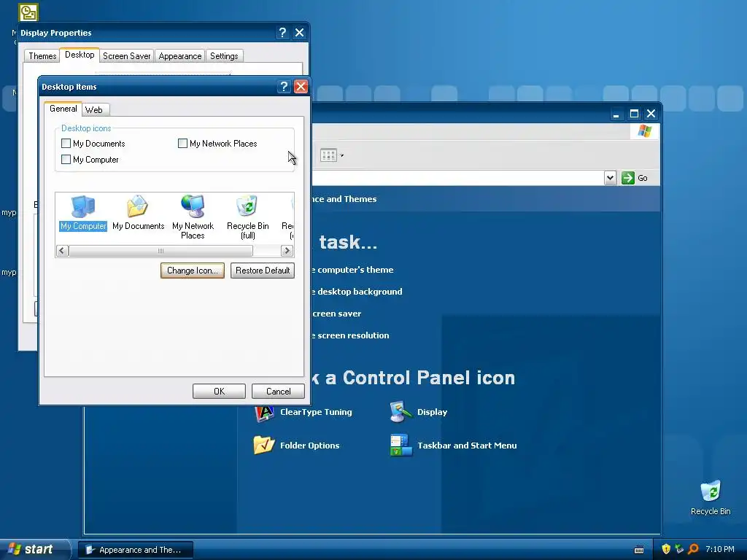Switch to Themes tab in Display Properties

pos(42,55)
